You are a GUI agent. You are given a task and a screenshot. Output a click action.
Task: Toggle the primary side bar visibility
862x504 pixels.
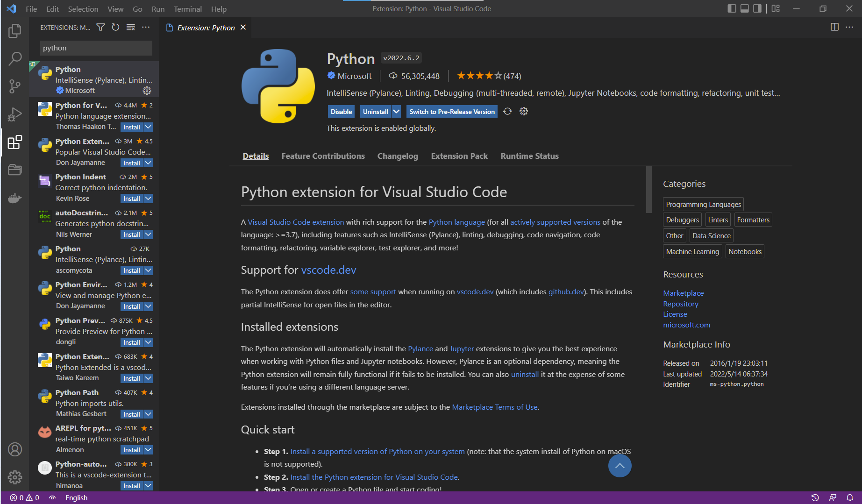(732, 8)
